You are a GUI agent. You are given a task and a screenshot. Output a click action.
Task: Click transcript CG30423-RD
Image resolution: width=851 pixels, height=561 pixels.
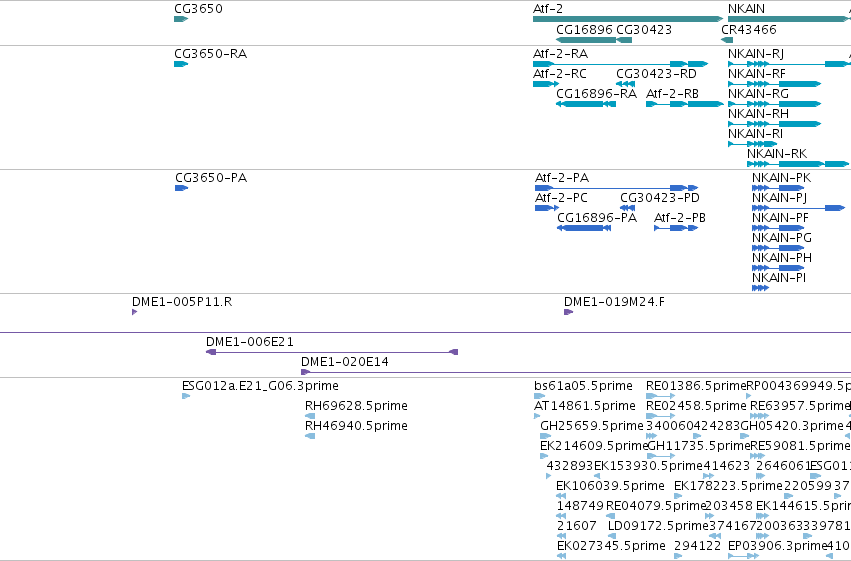coord(625,84)
